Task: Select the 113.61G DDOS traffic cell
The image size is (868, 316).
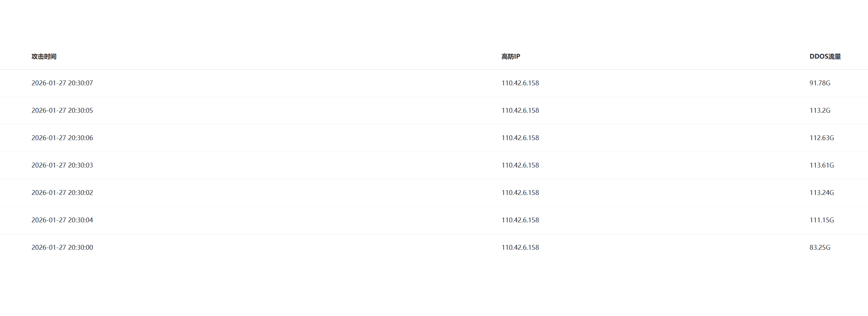Action: coord(822,165)
